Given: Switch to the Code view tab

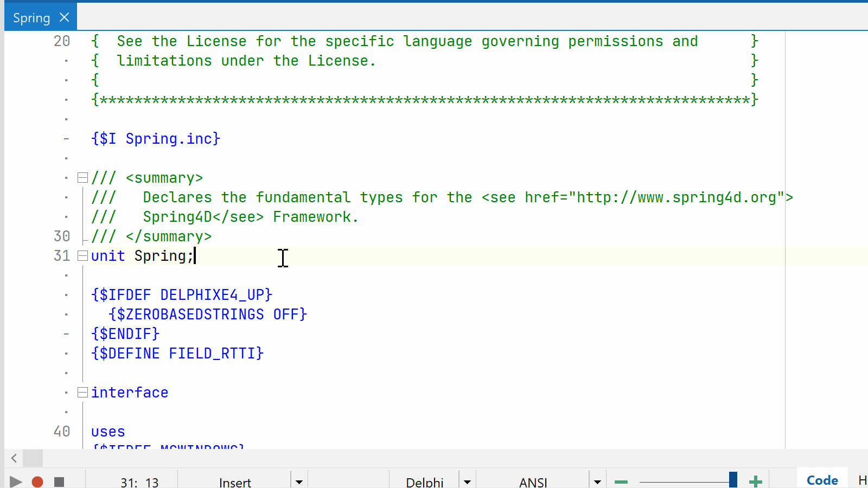Looking at the screenshot, I should 822,480.
